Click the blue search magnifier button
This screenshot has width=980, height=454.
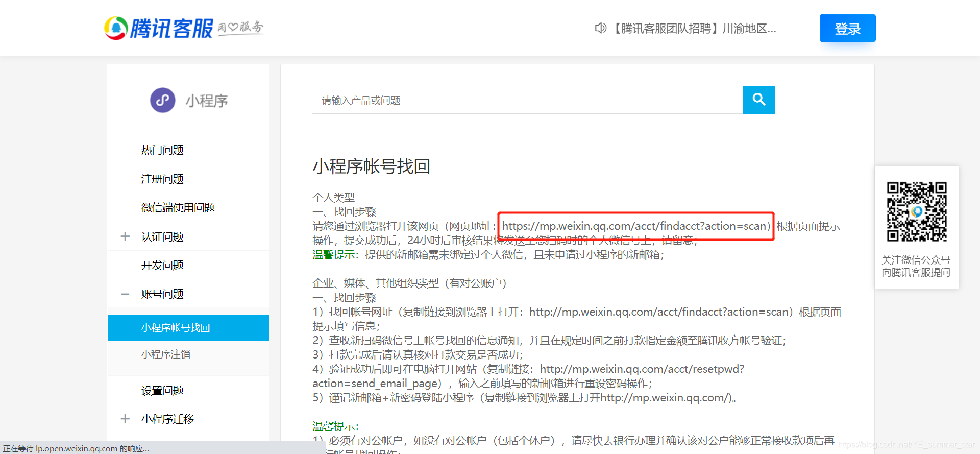coord(758,100)
